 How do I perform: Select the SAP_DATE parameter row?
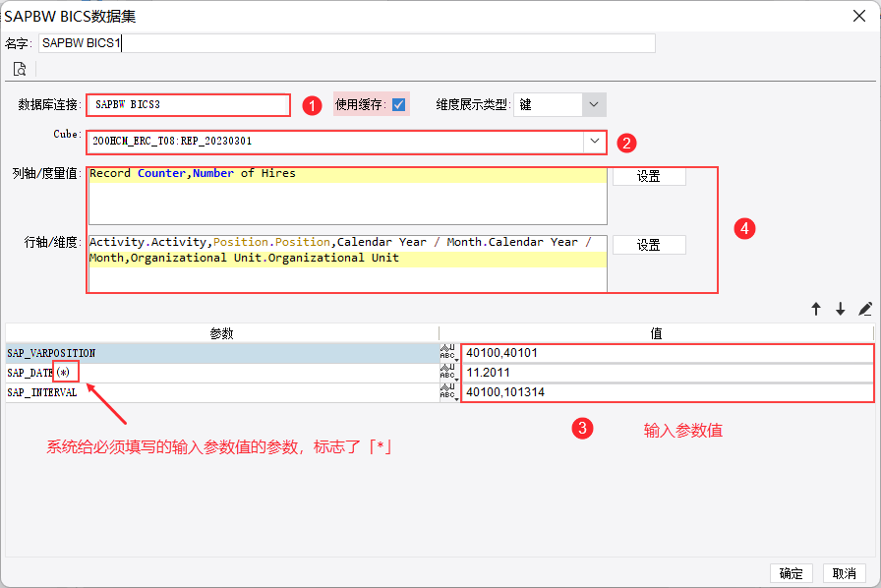pos(222,373)
